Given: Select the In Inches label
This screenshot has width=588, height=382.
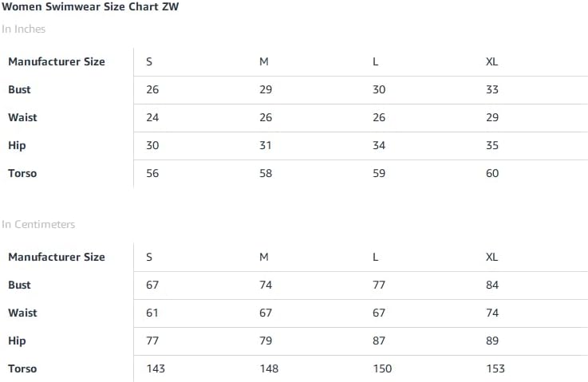Looking at the screenshot, I should coord(23,29).
